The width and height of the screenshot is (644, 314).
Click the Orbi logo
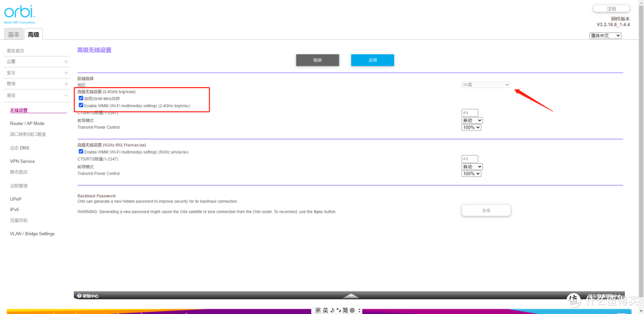pyautogui.click(x=20, y=14)
